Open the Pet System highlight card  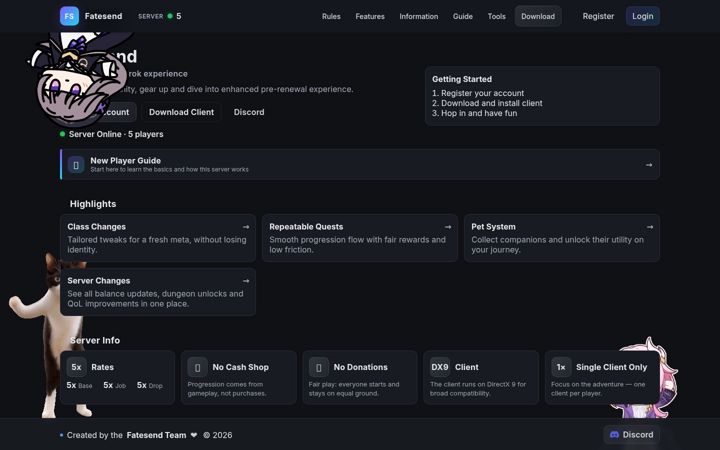(x=562, y=238)
